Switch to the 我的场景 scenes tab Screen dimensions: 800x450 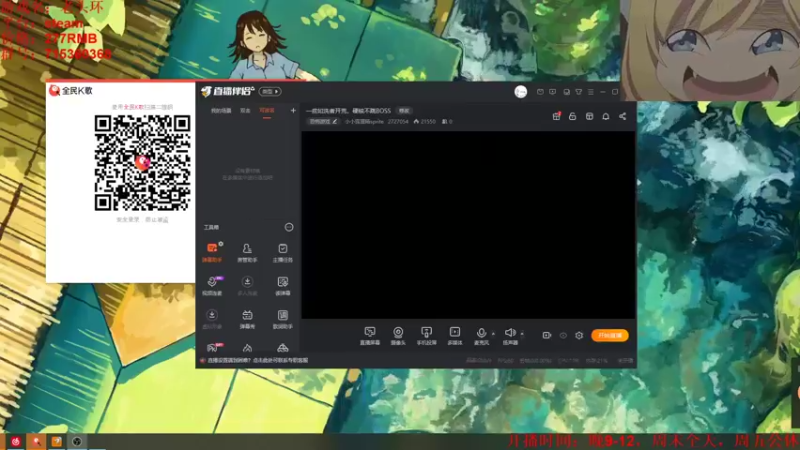221,111
